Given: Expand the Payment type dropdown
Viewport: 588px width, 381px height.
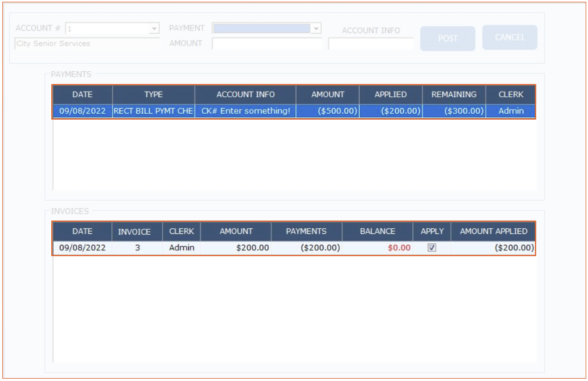Looking at the screenshot, I should pos(316,29).
